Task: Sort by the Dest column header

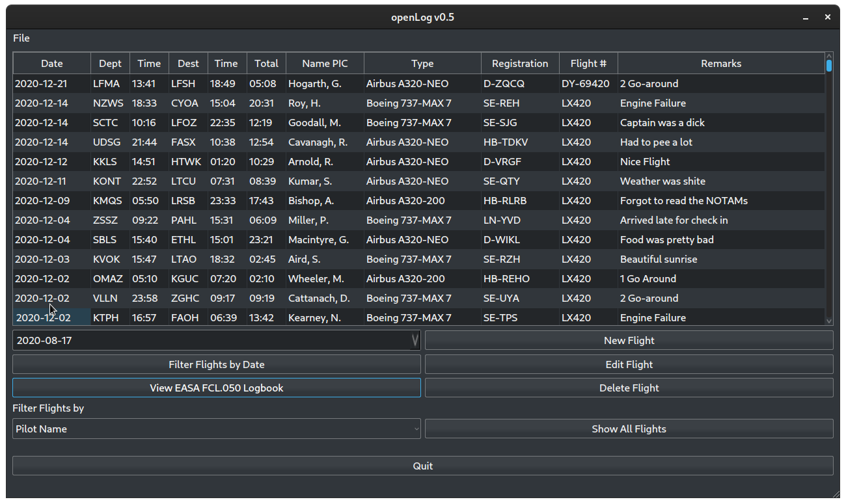Action: 188,63
